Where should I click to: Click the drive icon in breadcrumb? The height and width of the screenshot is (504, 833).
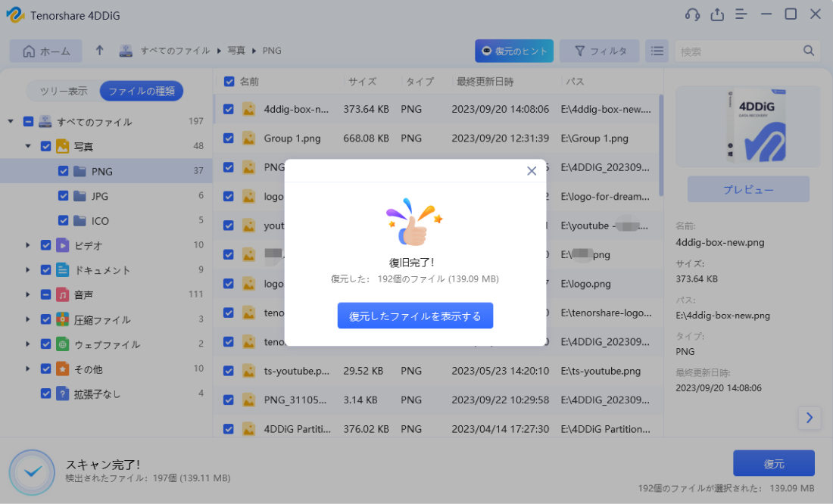[126, 51]
